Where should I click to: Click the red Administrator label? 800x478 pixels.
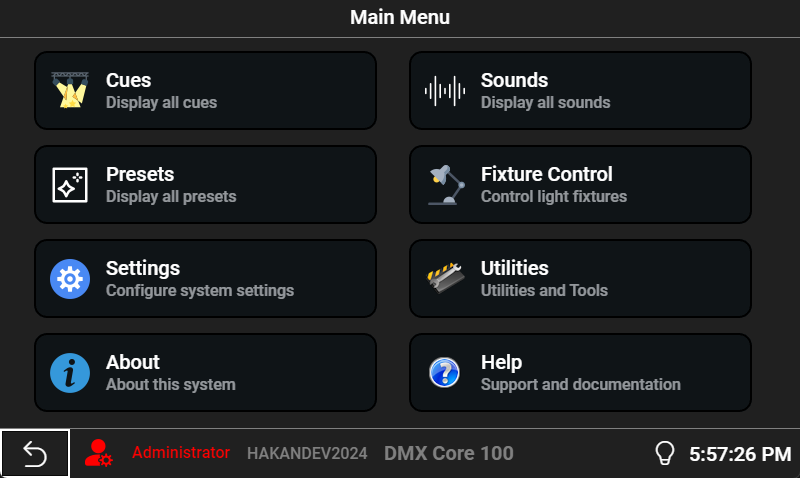181,452
